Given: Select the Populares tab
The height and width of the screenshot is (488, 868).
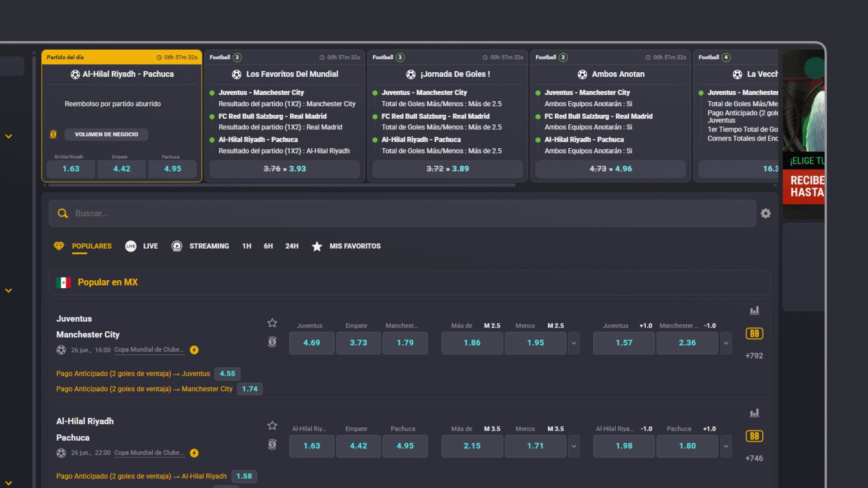Looking at the screenshot, I should [x=91, y=246].
